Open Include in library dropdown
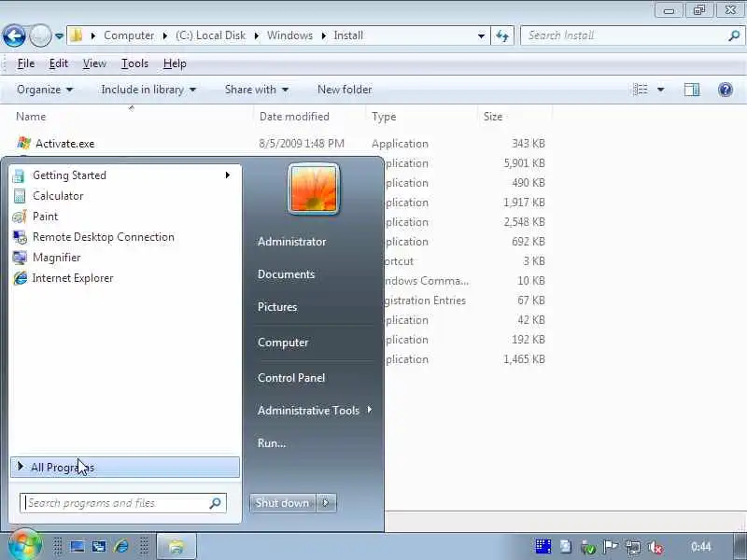This screenshot has width=747, height=560. [x=148, y=90]
